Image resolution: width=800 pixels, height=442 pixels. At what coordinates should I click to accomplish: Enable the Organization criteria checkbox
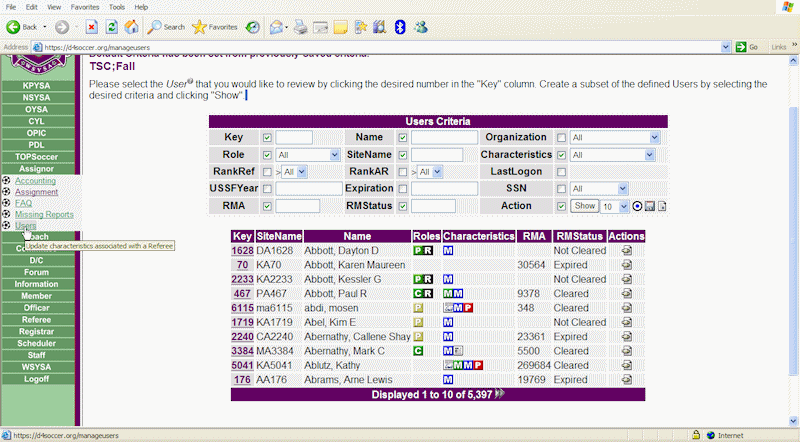pyautogui.click(x=561, y=138)
